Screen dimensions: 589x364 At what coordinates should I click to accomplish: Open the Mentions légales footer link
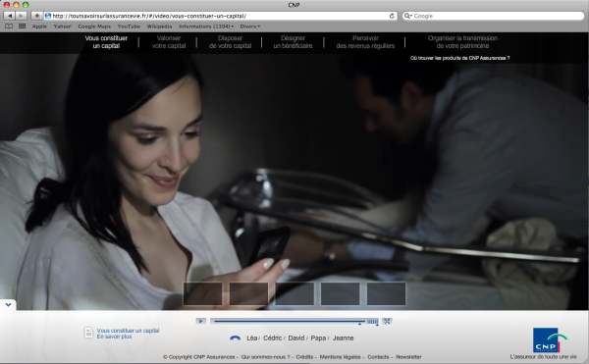pos(340,357)
